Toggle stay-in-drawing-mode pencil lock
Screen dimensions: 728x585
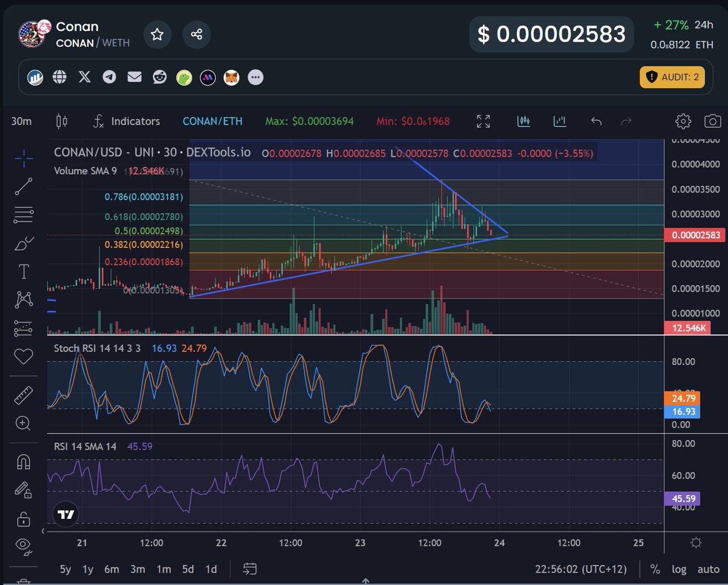pyautogui.click(x=24, y=490)
